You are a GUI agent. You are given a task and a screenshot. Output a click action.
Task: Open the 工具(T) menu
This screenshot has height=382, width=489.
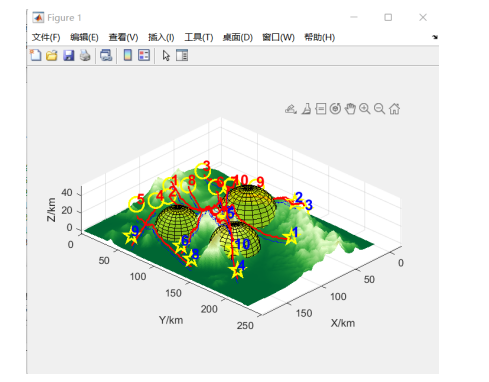(x=199, y=37)
